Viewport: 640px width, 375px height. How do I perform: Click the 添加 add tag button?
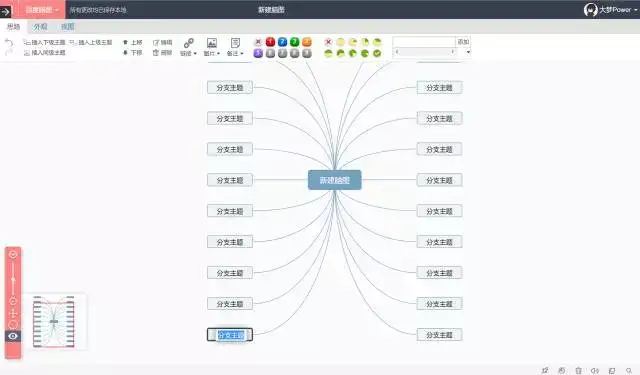[x=463, y=42]
